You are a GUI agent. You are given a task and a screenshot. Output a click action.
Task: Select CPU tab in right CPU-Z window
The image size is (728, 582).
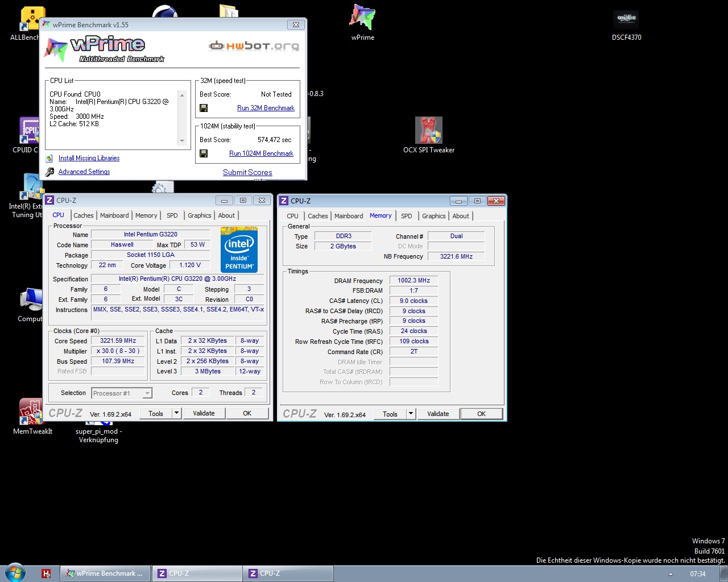pos(292,216)
